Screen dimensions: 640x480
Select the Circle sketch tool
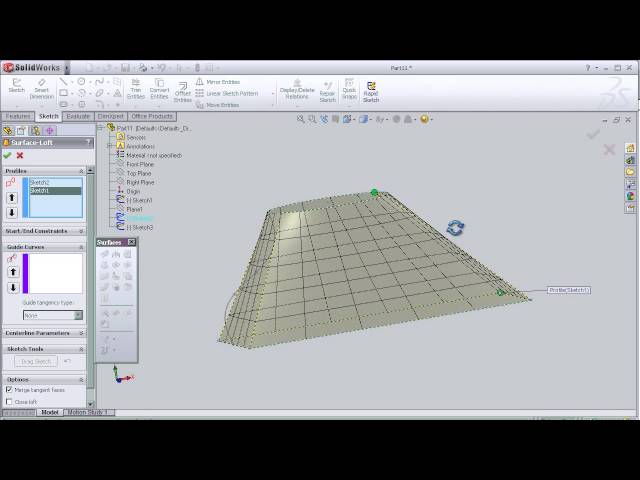pos(81,82)
